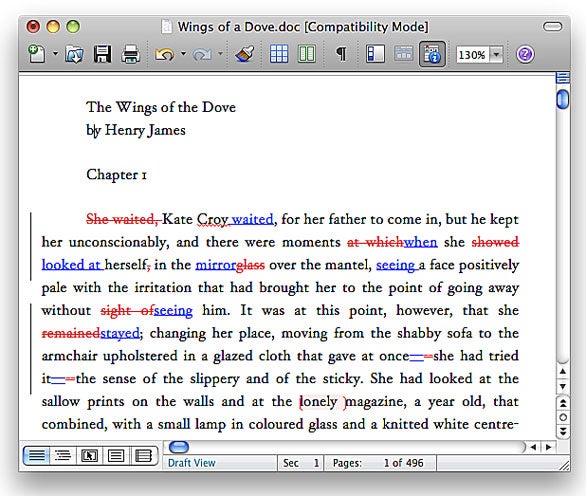The image size is (586, 496).
Task: Click the inserted words looked at
Action: pyautogui.click(x=71, y=265)
